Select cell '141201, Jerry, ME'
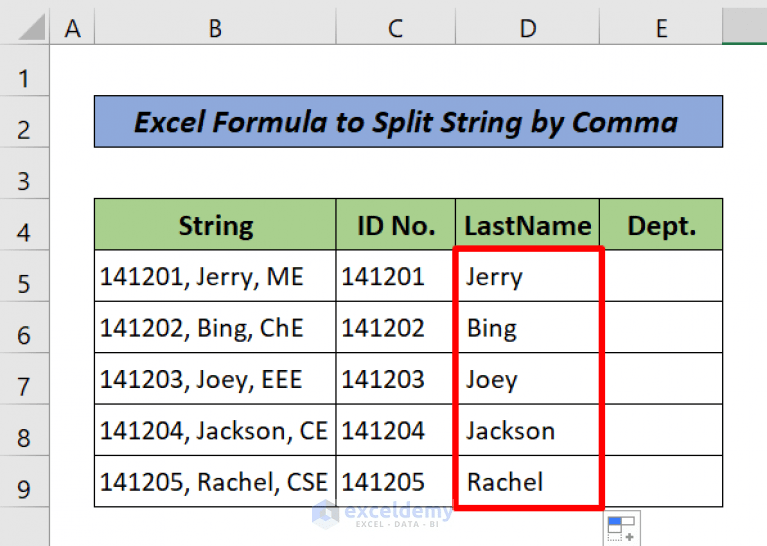The image size is (767, 546). (x=215, y=276)
